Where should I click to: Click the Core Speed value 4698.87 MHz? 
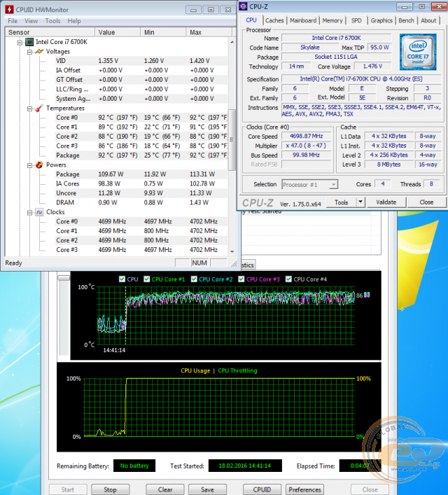[x=306, y=136]
